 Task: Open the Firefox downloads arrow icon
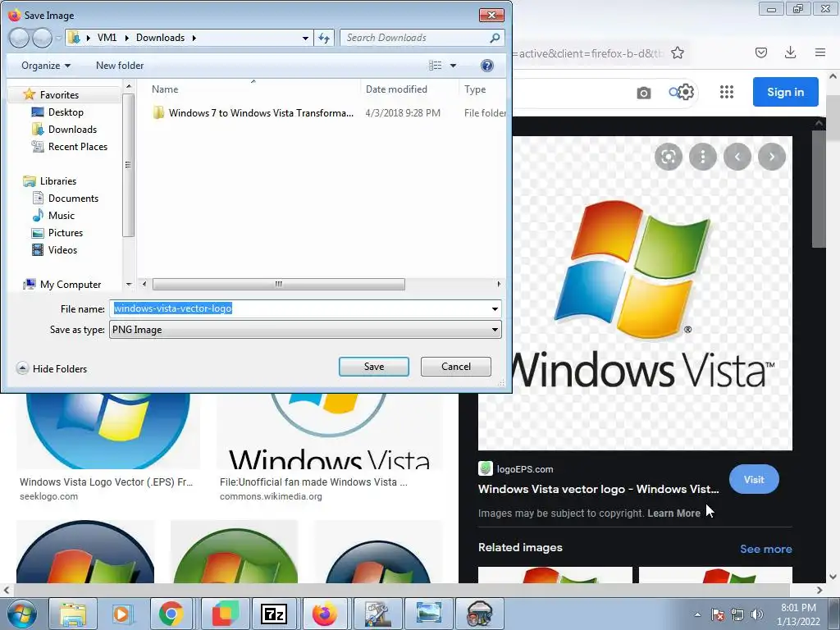point(790,52)
